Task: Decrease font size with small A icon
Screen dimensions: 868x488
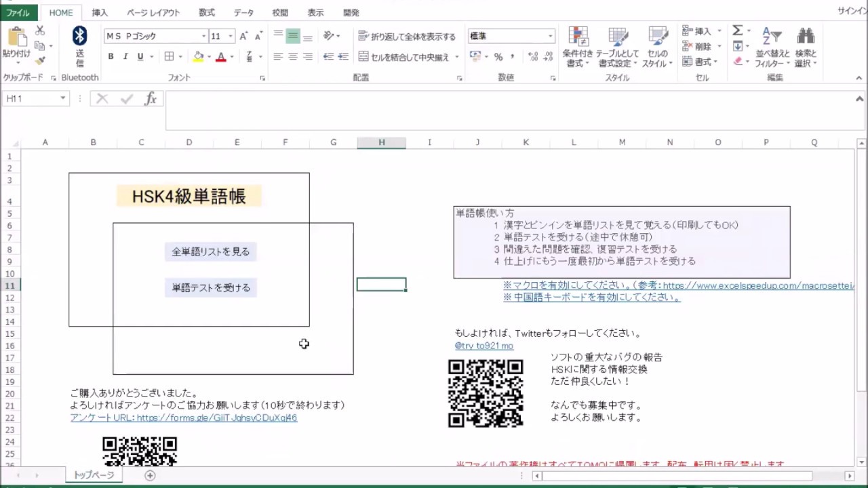Action: [258, 36]
